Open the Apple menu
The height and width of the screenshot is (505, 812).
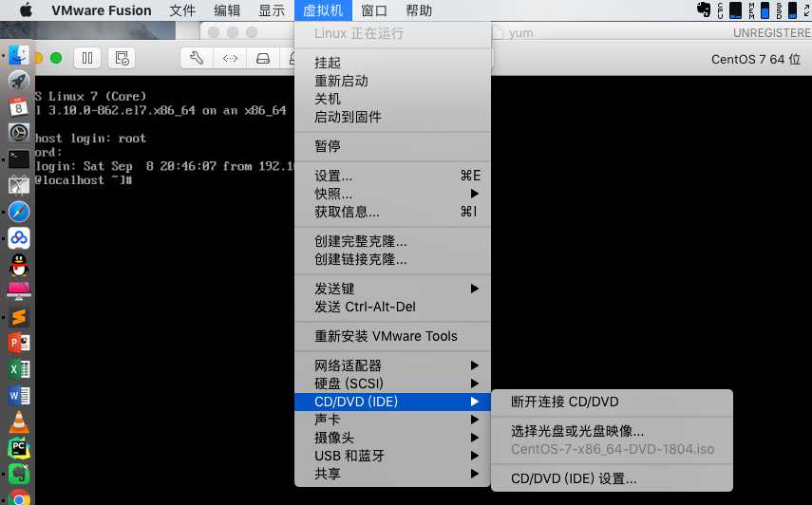coord(26,10)
